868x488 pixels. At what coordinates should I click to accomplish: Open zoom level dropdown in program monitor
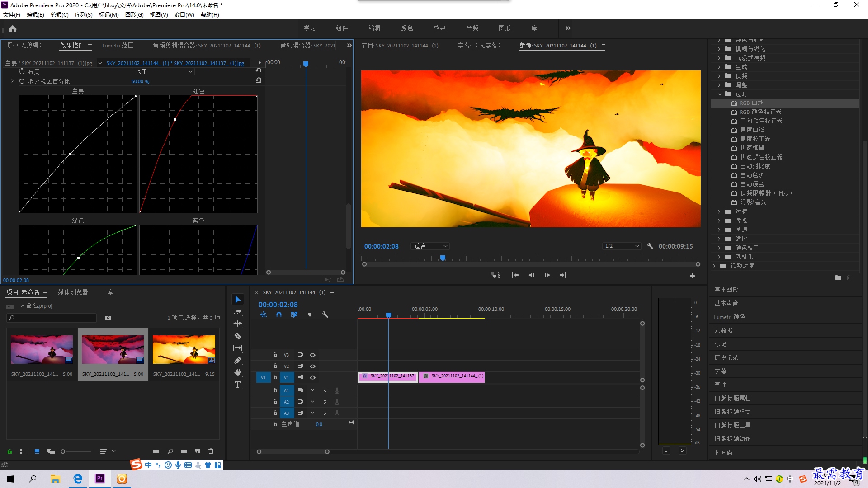point(430,246)
